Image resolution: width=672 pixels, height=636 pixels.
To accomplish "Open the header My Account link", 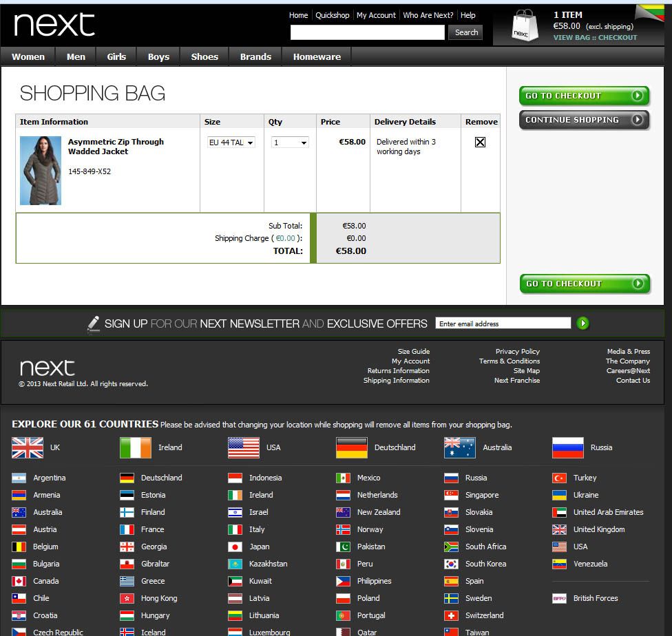I will coord(377,15).
